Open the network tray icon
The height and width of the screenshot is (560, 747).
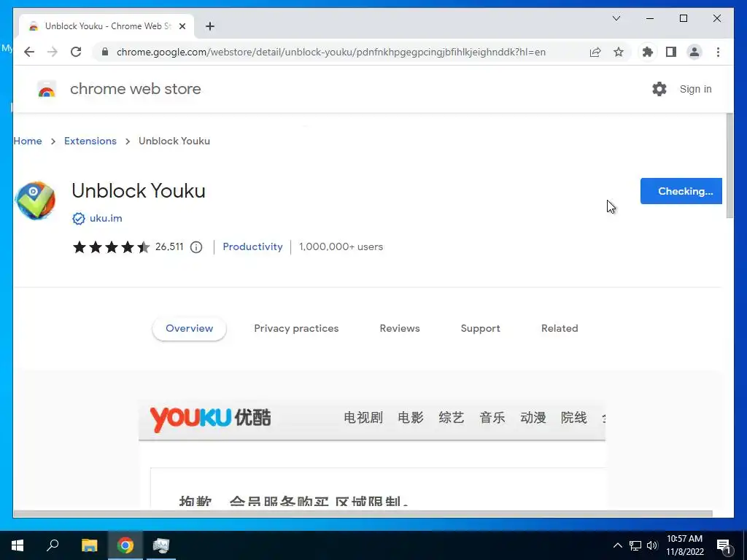tap(635, 545)
